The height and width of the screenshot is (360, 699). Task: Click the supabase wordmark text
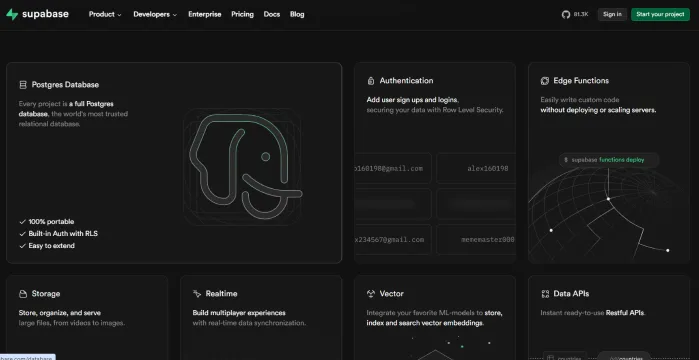[x=45, y=14]
